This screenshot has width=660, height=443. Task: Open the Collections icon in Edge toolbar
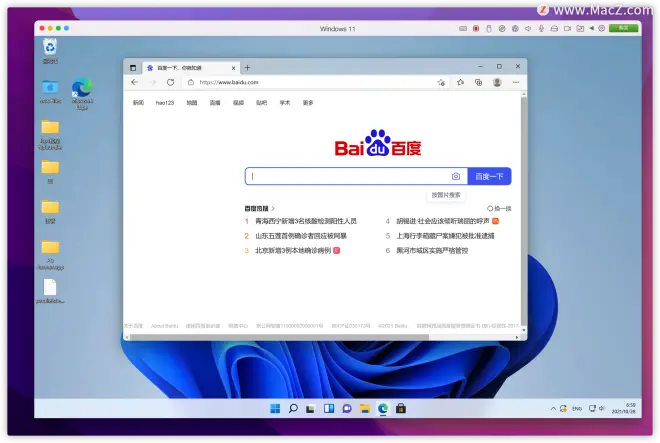(x=479, y=82)
